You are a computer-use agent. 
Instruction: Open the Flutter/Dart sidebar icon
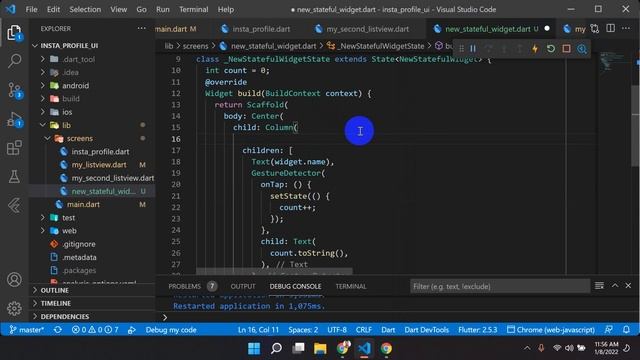click(x=14, y=205)
